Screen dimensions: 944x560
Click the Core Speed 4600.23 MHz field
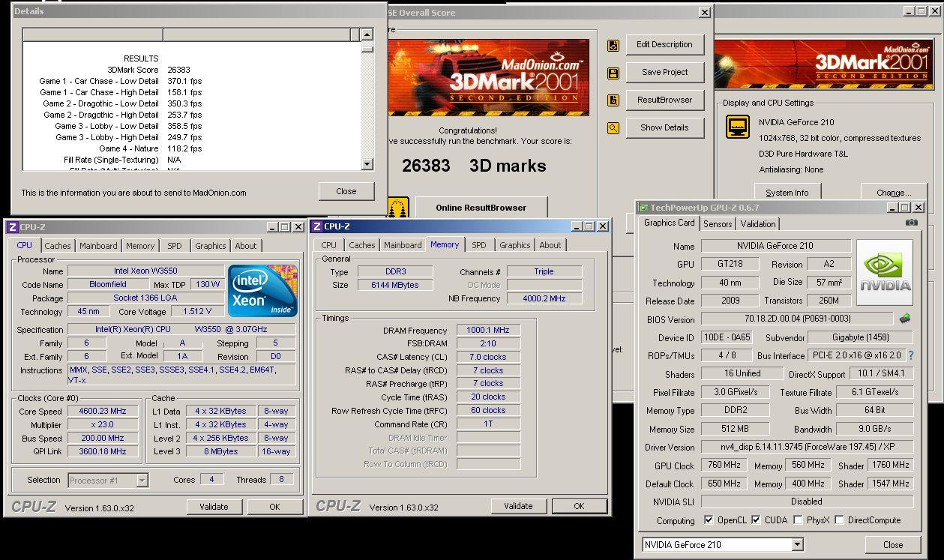click(x=103, y=411)
